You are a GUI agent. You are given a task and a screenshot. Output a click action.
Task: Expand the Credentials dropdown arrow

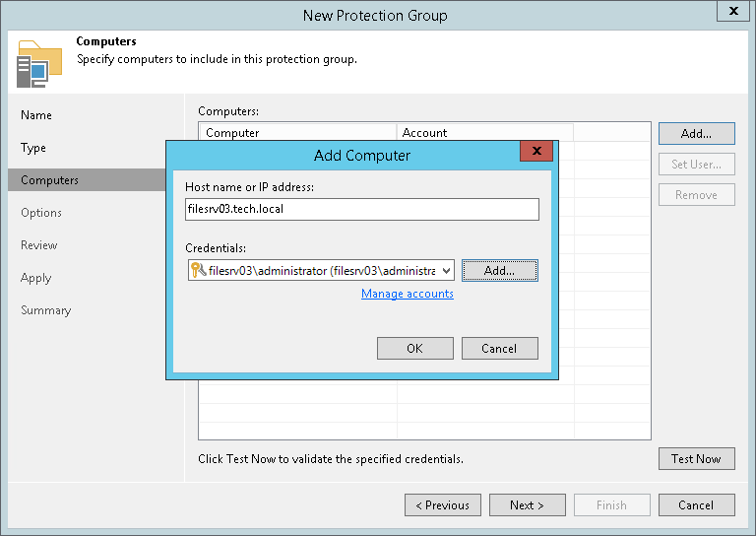click(446, 271)
